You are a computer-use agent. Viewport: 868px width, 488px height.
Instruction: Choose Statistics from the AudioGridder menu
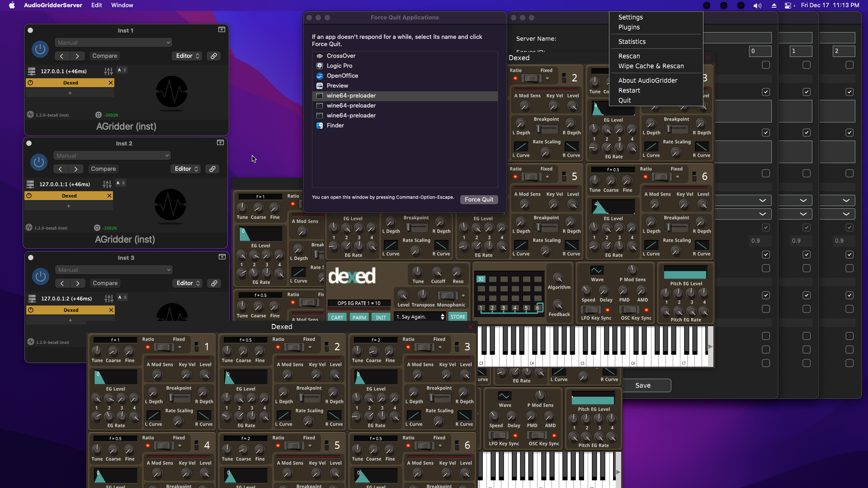(632, 42)
